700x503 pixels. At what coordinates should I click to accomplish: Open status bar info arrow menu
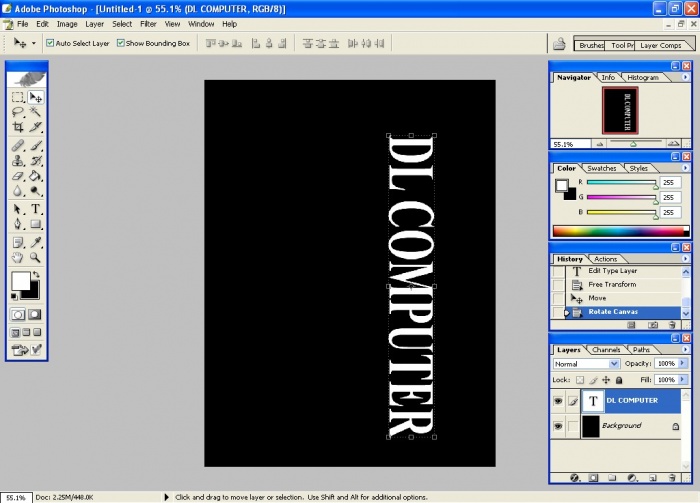tap(167, 497)
